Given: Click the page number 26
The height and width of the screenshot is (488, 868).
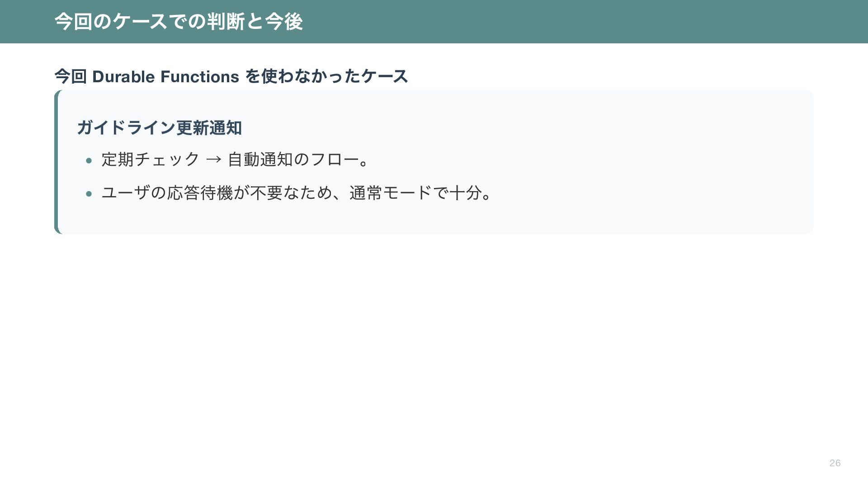Looking at the screenshot, I should pyautogui.click(x=835, y=463).
